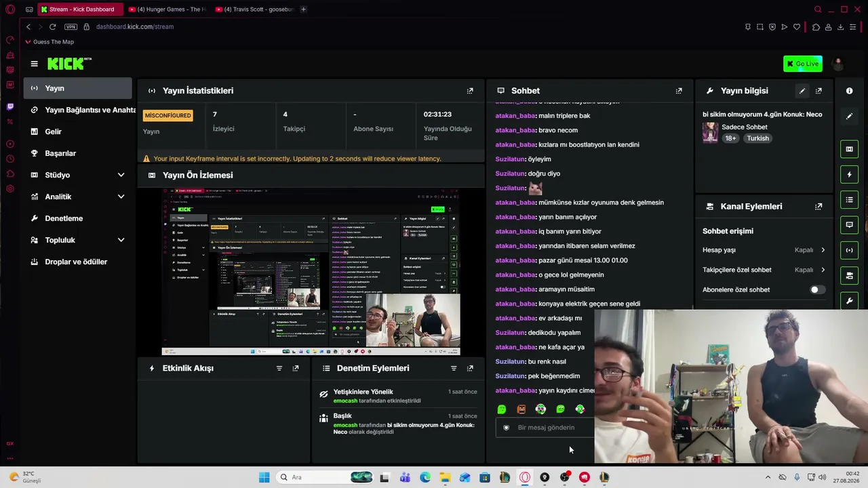This screenshot has width=868, height=488.
Task: Go back in the browser
Action: coord(28,27)
